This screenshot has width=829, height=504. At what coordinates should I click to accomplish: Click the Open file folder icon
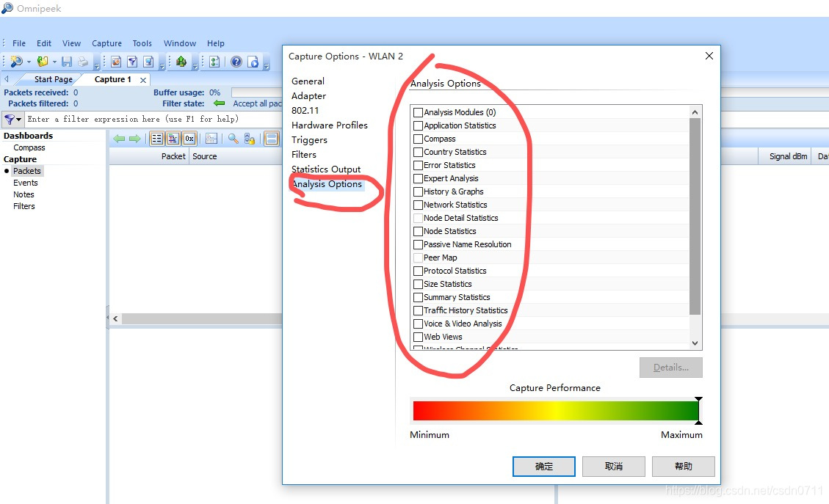point(43,62)
